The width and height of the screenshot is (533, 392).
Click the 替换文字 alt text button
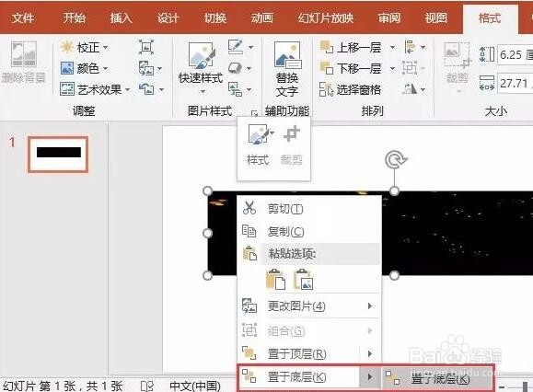coord(287,69)
